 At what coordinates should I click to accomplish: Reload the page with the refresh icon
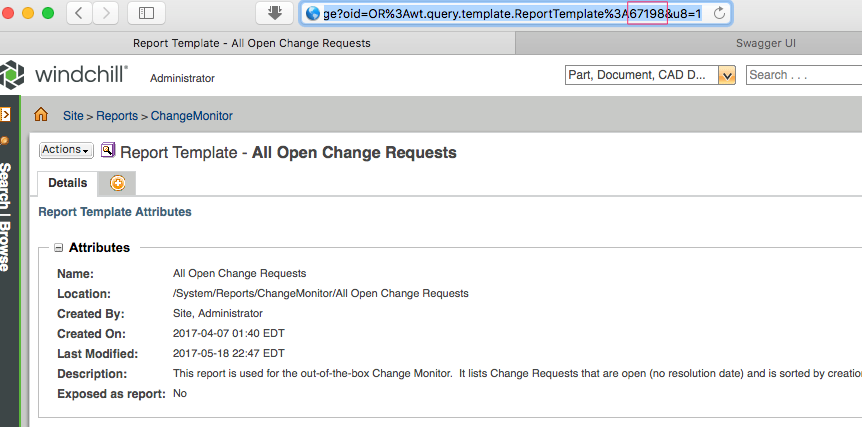coord(719,13)
